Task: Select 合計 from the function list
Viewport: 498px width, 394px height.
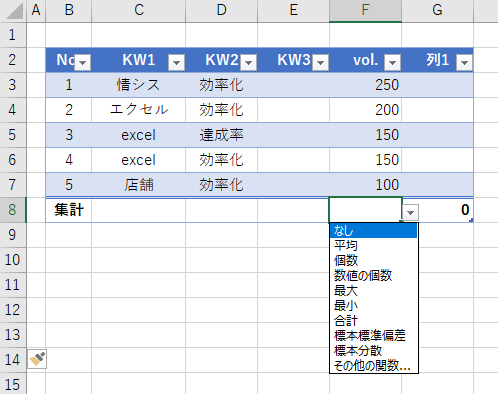Action: coord(373,320)
